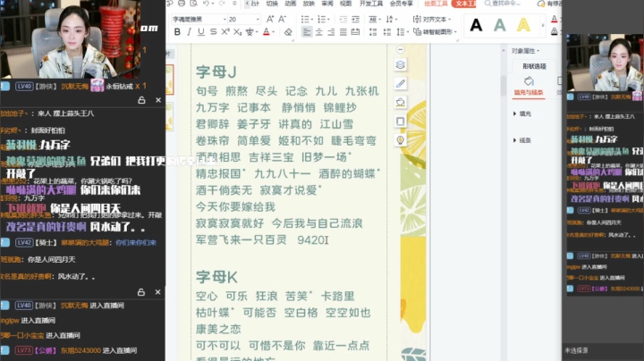
Task: Click the undo icon in the quick toolbar
Action: 206,4
